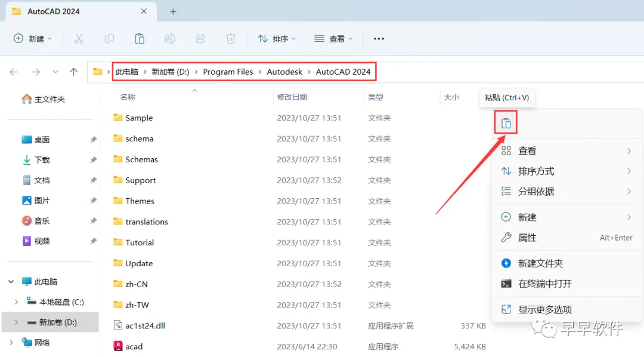This screenshot has width=644, height=357.
Task: Click the pin icon beside 图片
Action: coord(93,201)
